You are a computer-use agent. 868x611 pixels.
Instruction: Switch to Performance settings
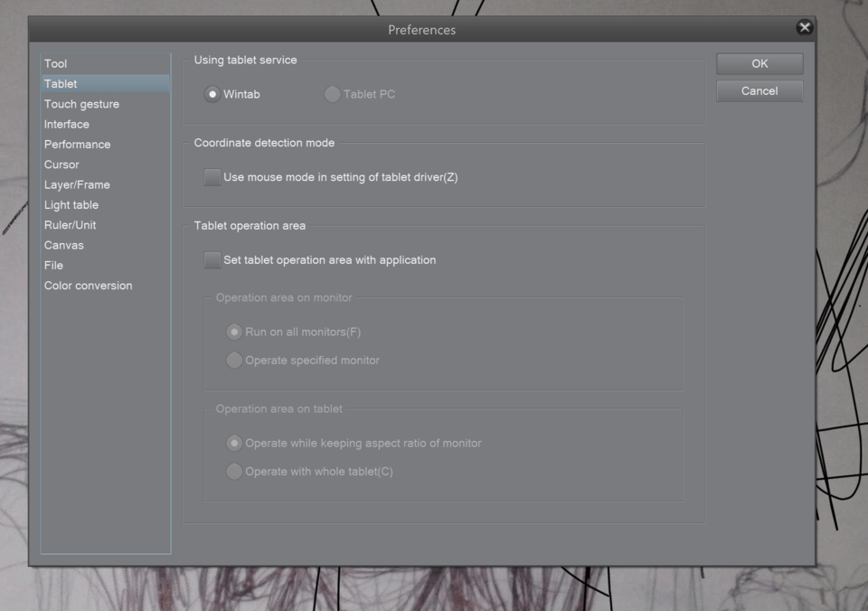[105, 145]
